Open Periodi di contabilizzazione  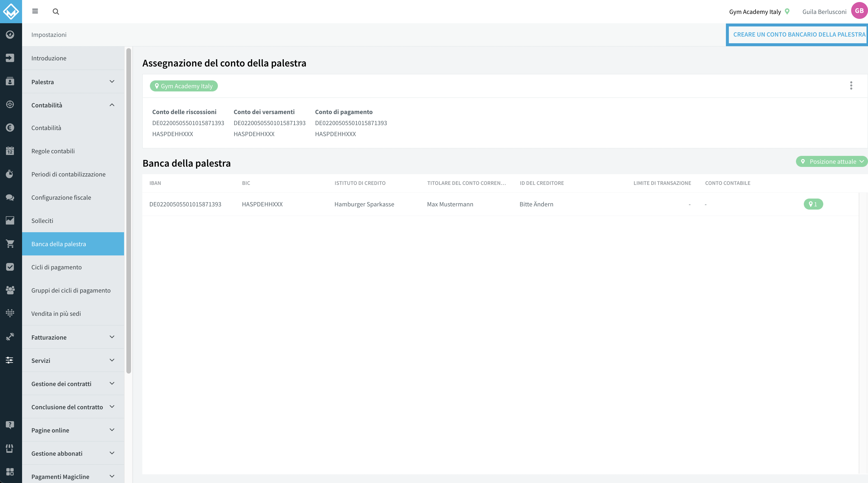73,174
